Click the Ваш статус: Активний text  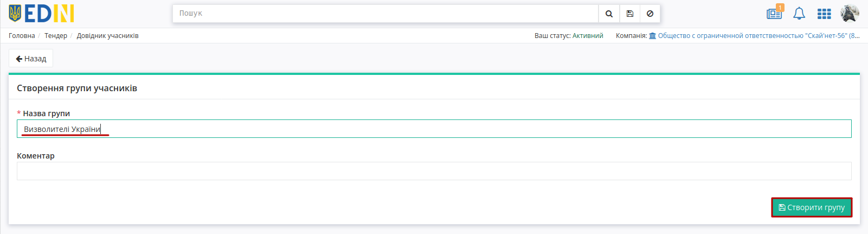coord(569,36)
